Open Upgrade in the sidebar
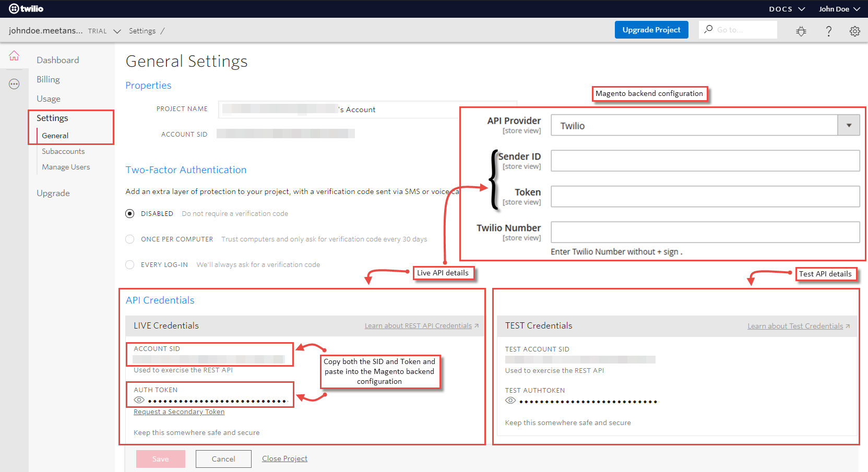The height and width of the screenshot is (472, 868). pyautogui.click(x=53, y=193)
